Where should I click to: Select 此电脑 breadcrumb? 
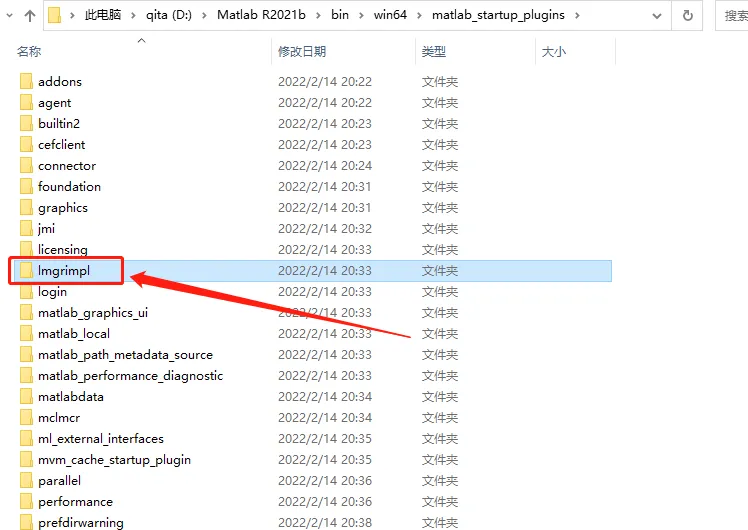[103, 15]
